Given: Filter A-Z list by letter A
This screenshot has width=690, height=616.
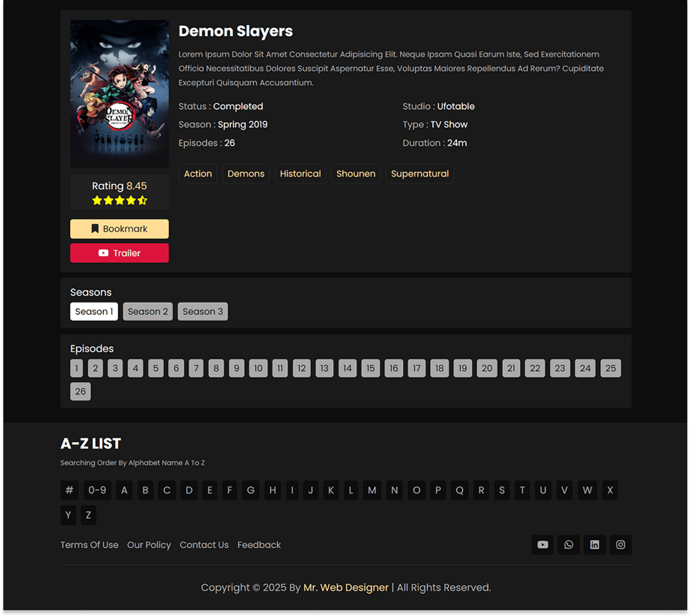Looking at the screenshot, I should coord(124,491).
